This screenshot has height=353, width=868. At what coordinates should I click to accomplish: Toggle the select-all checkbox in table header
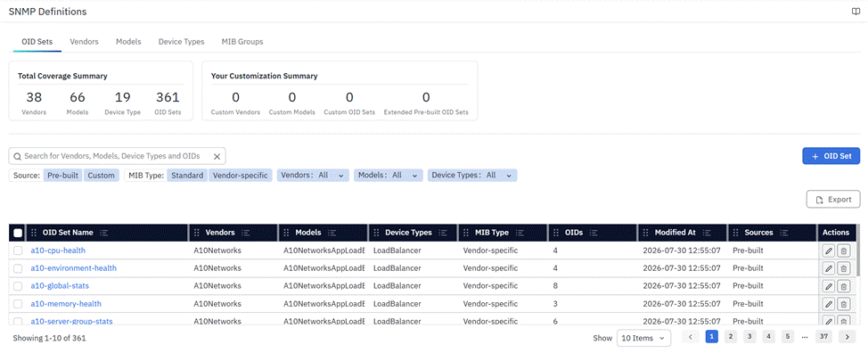[18, 233]
